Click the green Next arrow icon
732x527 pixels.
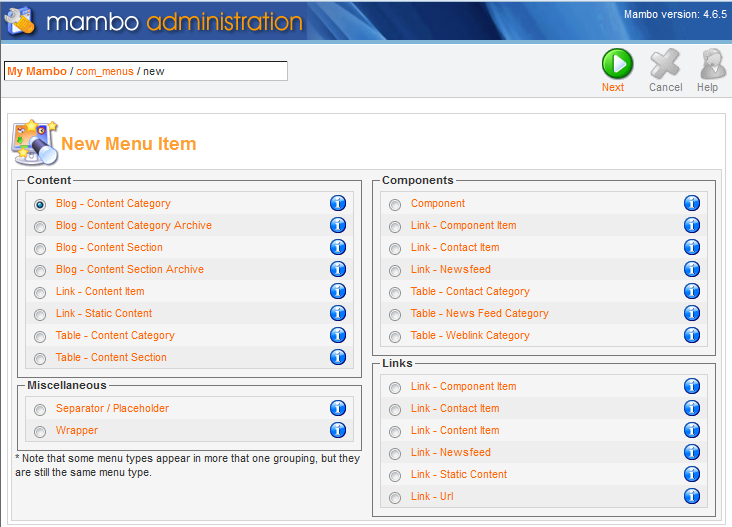click(617, 63)
